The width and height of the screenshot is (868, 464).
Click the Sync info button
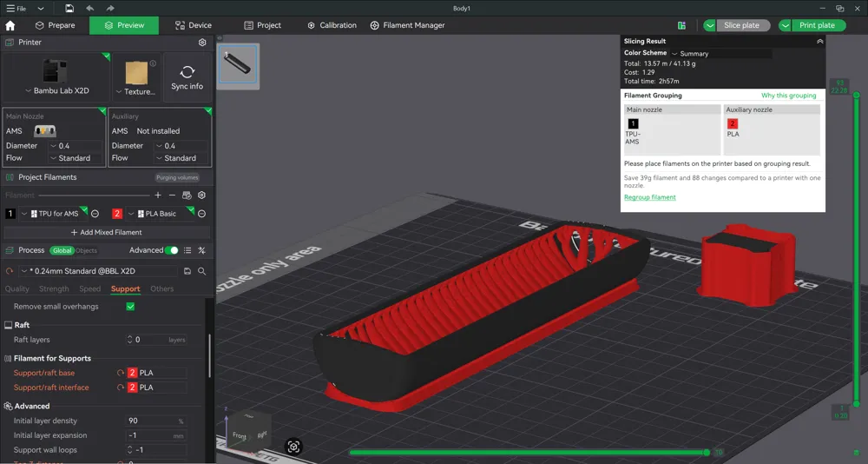click(187, 77)
